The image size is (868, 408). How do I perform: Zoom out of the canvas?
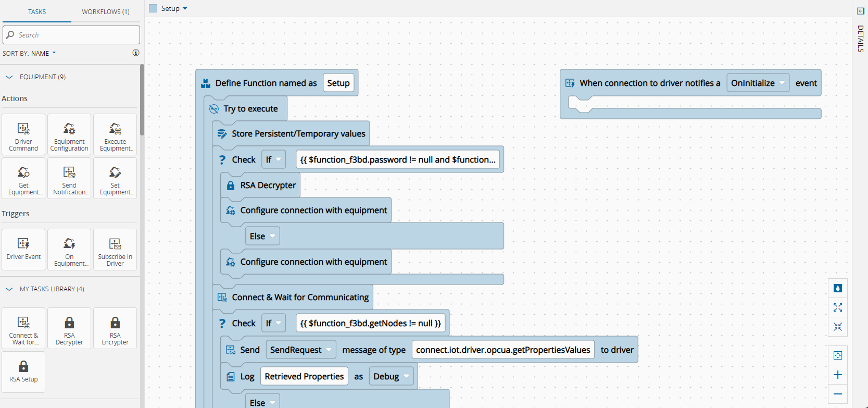click(838, 394)
